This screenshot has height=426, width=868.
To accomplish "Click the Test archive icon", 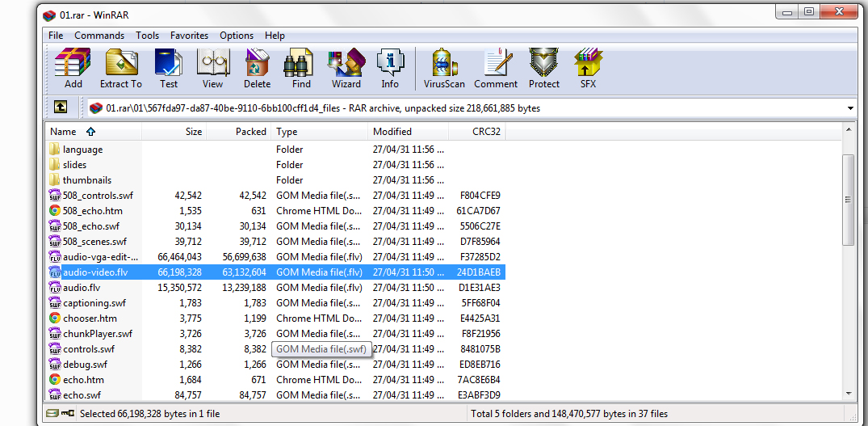I will (x=168, y=68).
